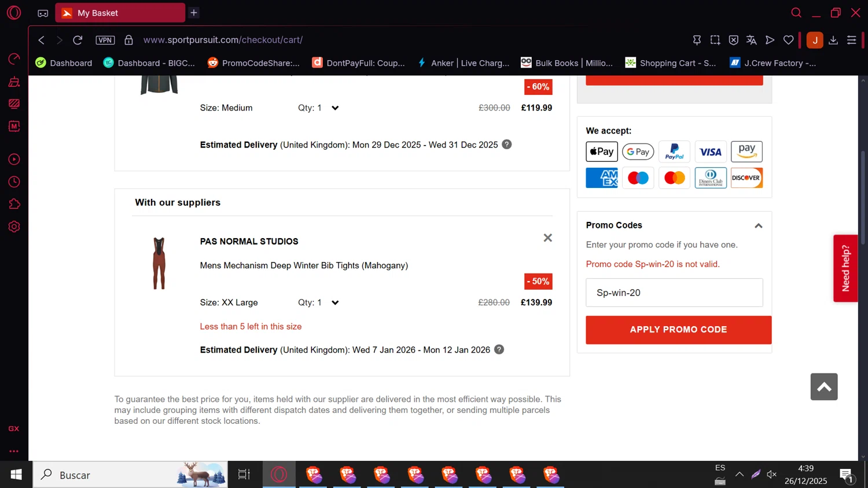
Task: Open the Anker Live Charging bookmark
Action: tap(463, 63)
